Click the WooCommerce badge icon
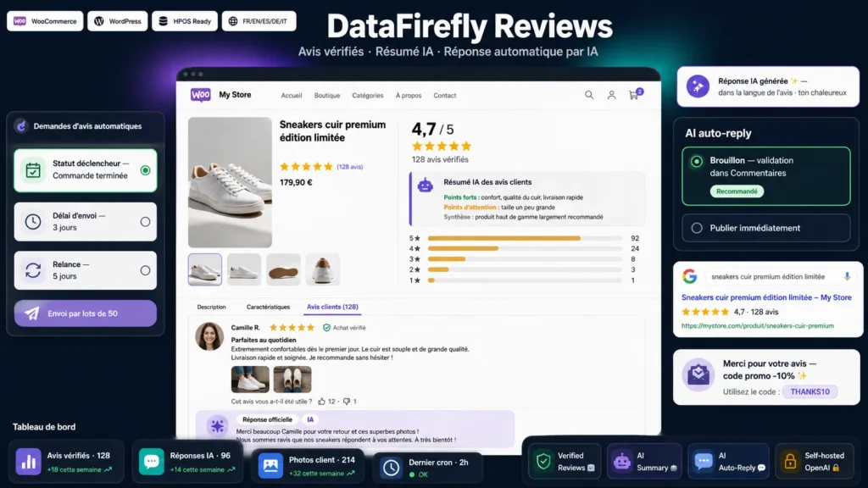The width and height of the screenshot is (868, 488). [20, 21]
